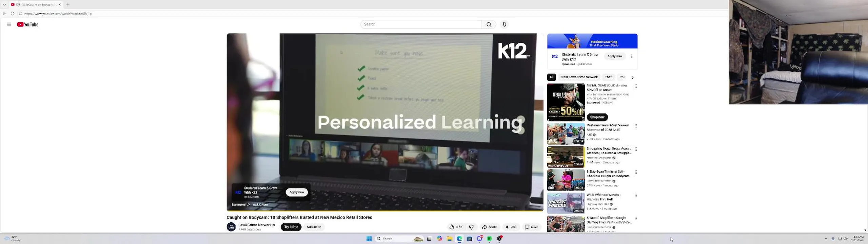Focus the YouTube search field

click(x=421, y=24)
